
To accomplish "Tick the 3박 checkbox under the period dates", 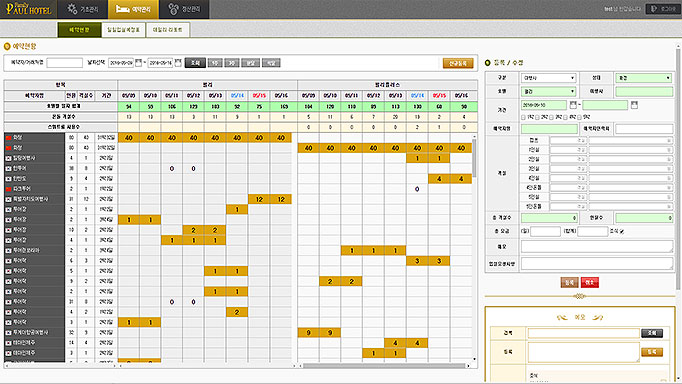I will pos(552,117).
